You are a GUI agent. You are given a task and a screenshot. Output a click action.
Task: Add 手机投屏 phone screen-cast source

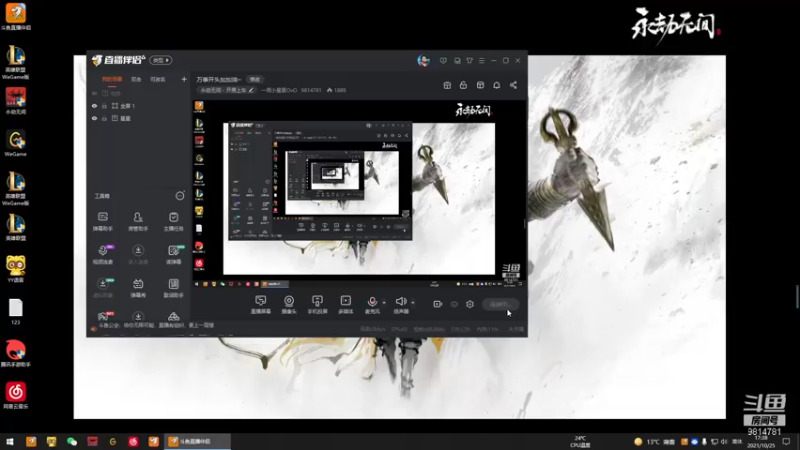[317, 305]
